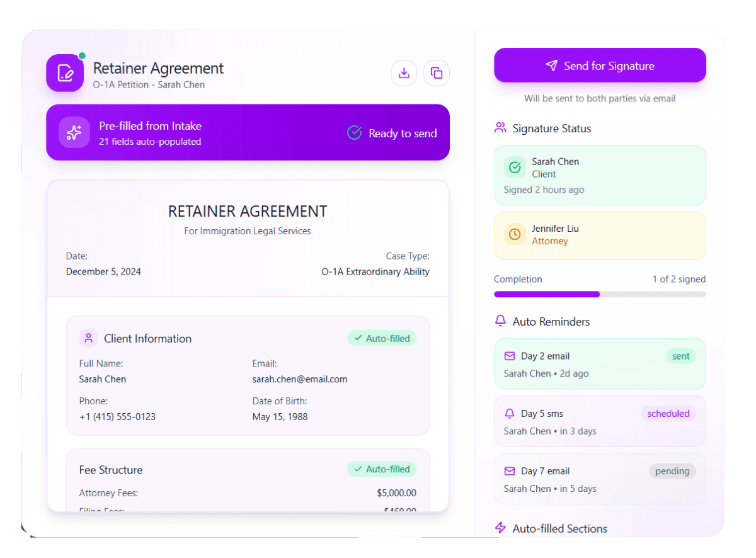Click the envelope icon on Day 2 email reminder
This screenshot has height=558, width=756.
[x=509, y=356]
